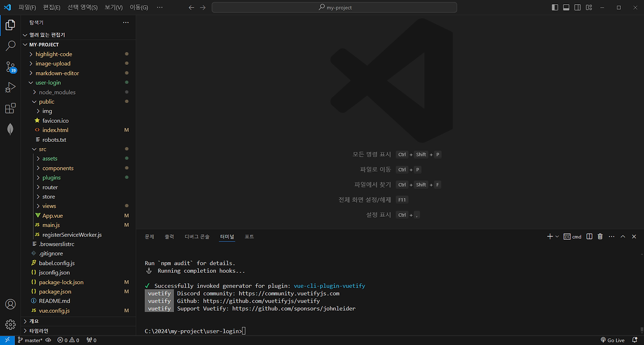Toggle secondary side bar layout icon
Screen dimensions: 644x345
(577, 8)
